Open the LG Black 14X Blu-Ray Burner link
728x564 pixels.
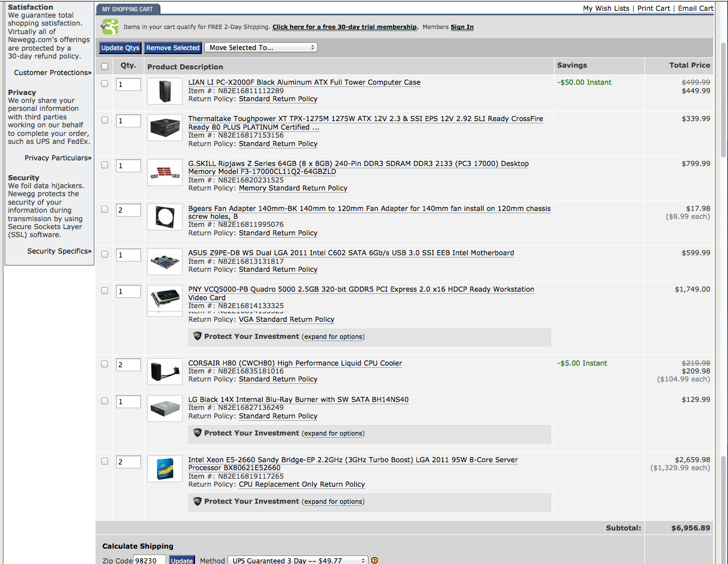pyautogui.click(x=298, y=400)
